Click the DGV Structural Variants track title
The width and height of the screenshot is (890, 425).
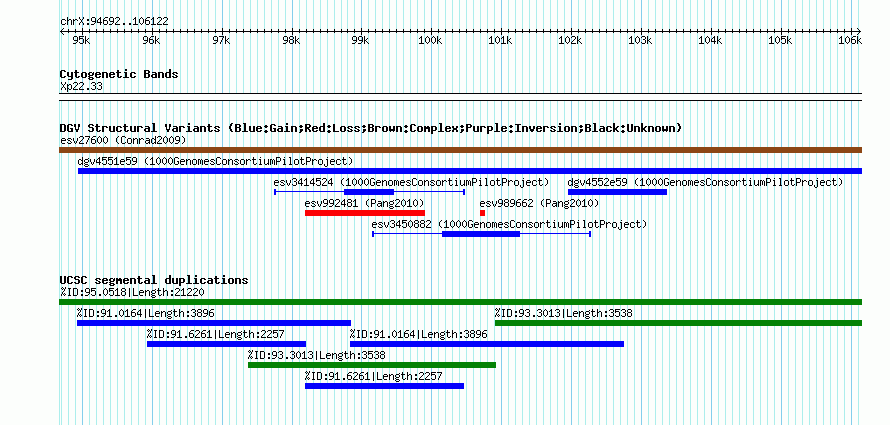tap(371, 128)
